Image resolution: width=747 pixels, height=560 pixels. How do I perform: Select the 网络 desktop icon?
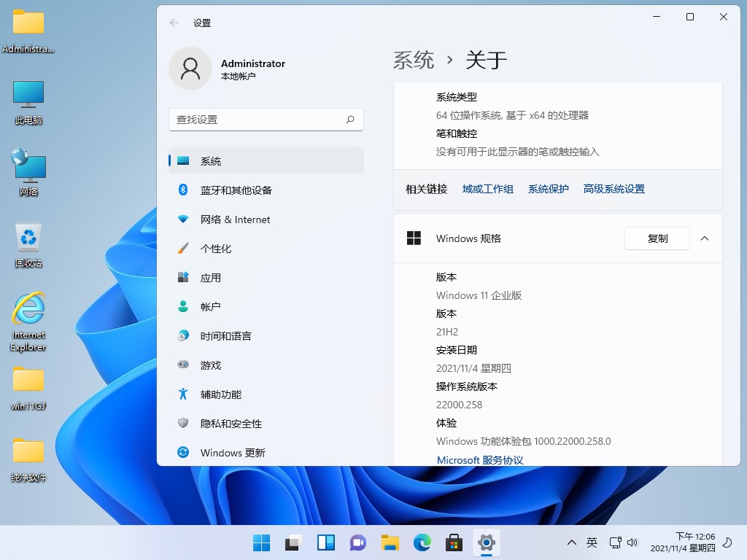[28, 172]
